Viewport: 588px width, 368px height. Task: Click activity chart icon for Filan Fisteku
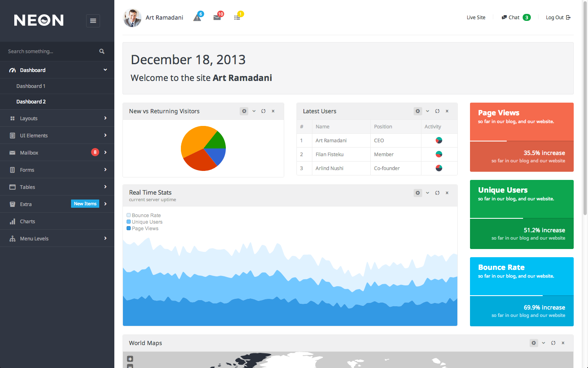(439, 154)
